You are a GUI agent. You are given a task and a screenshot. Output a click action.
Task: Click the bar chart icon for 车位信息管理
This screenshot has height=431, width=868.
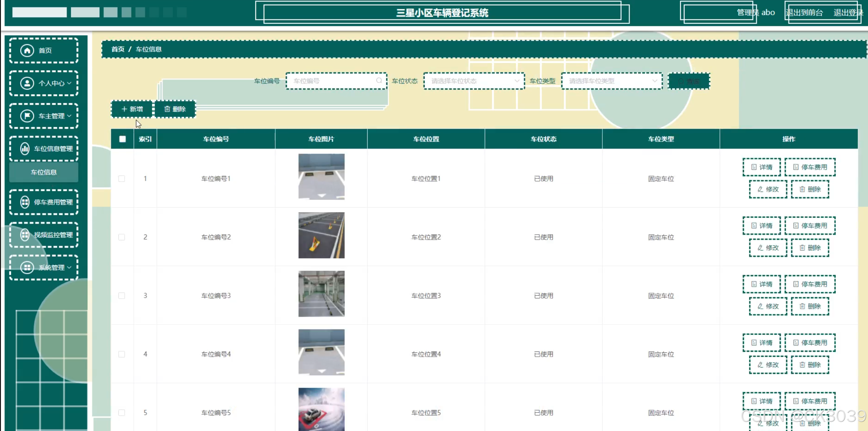25,149
